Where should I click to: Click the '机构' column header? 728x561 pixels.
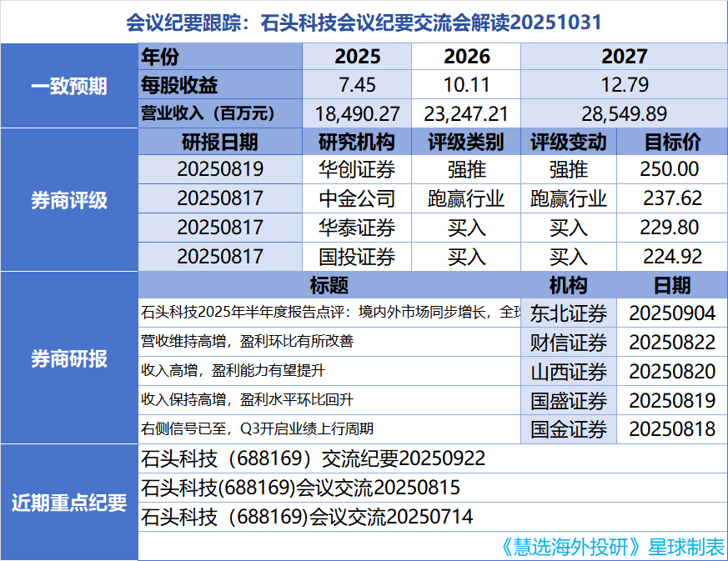569,285
